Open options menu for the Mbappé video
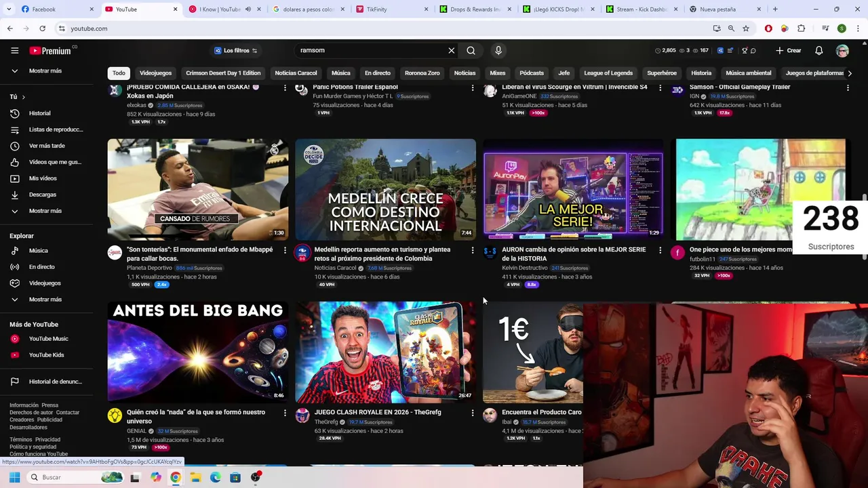 click(285, 250)
